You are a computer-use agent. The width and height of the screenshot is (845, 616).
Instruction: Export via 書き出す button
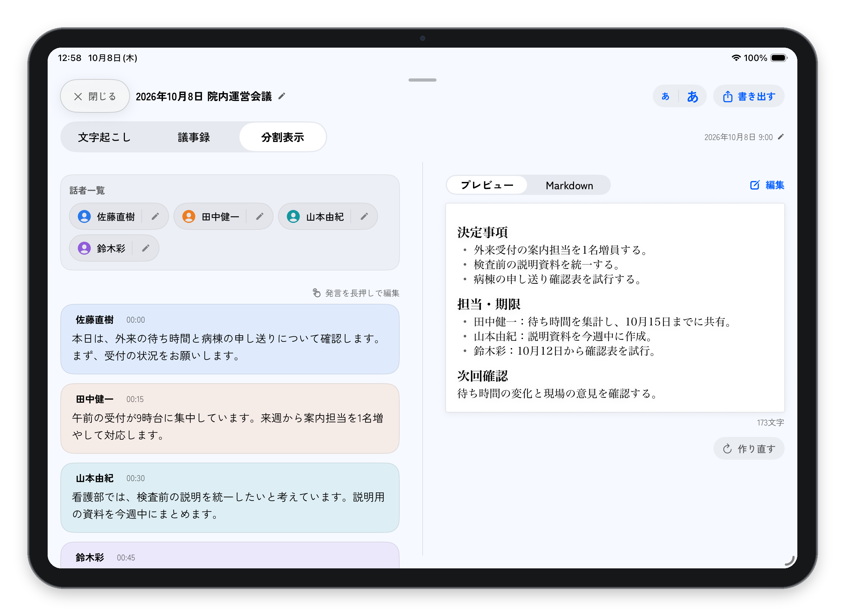coord(749,96)
